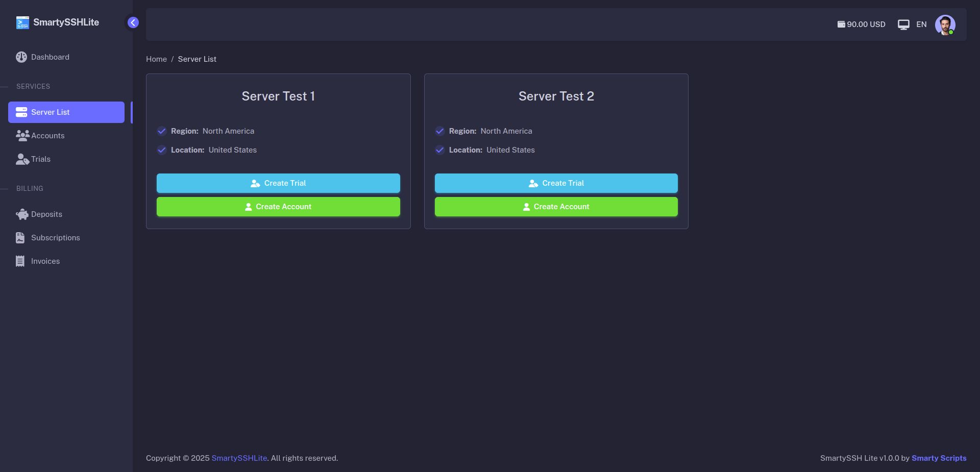This screenshot has height=472, width=980.
Task: Click the Accounts users icon
Action: pos(22,136)
